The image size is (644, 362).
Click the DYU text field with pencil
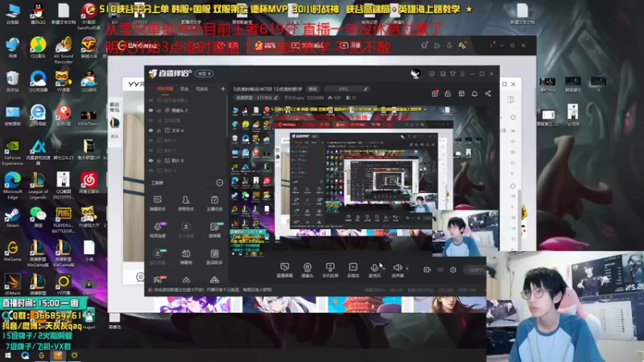[x=346, y=89]
